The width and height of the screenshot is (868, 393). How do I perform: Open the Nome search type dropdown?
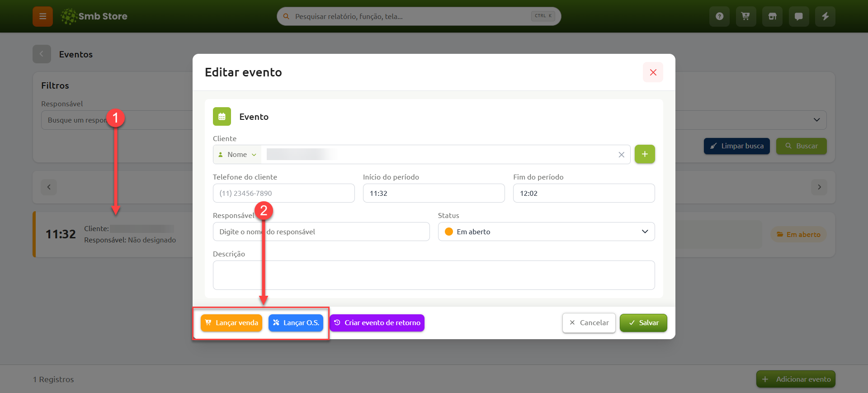tap(237, 155)
